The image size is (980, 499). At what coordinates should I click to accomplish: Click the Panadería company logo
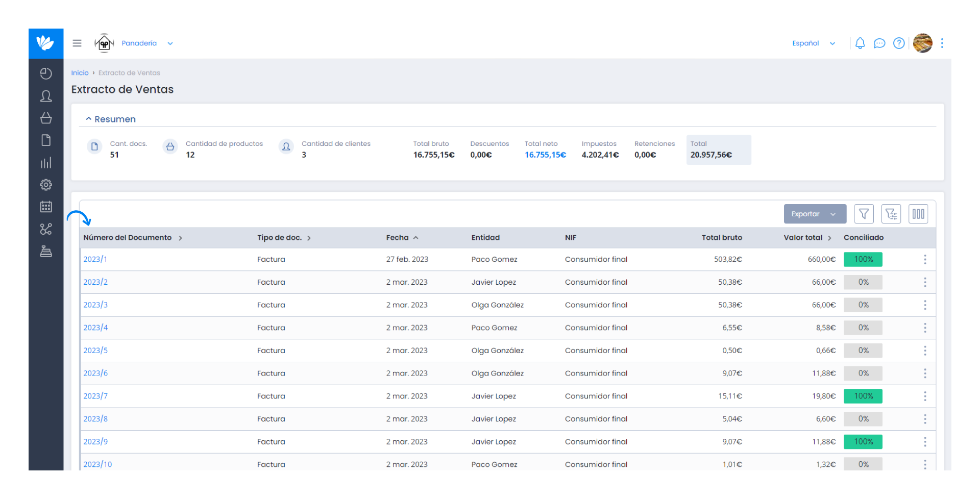tap(104, 43)
